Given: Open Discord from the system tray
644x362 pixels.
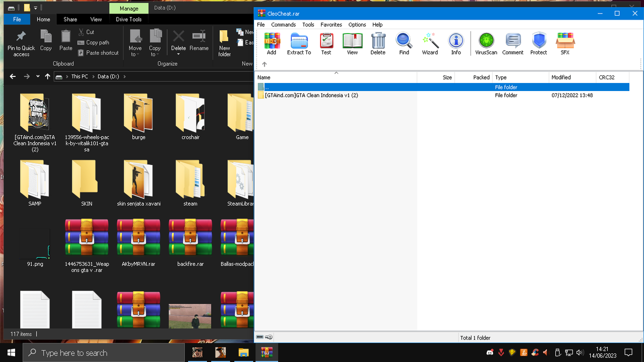Looking at the screenshot, I should coord(490,352).
